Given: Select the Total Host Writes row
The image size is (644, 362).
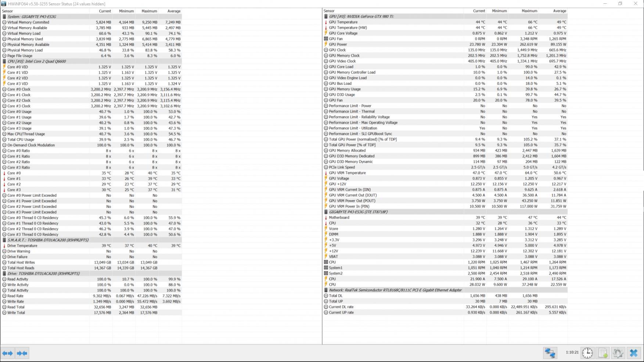Looking at the screenshot, I should pos(91,263).
